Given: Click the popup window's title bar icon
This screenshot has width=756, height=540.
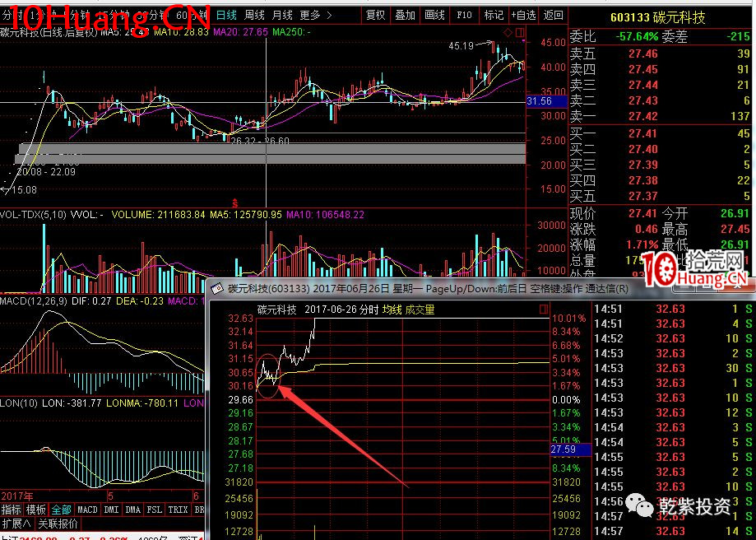Looking at the screenshot, I should point(217,289).
